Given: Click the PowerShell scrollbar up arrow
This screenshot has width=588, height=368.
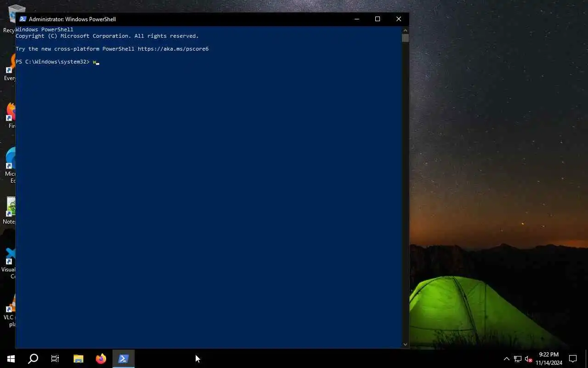Looking at the screenshot, I should click(x=405, y=30).
